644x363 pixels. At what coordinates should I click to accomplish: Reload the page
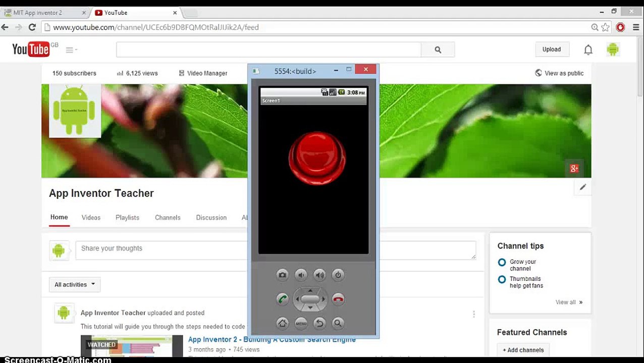point(32,27)
